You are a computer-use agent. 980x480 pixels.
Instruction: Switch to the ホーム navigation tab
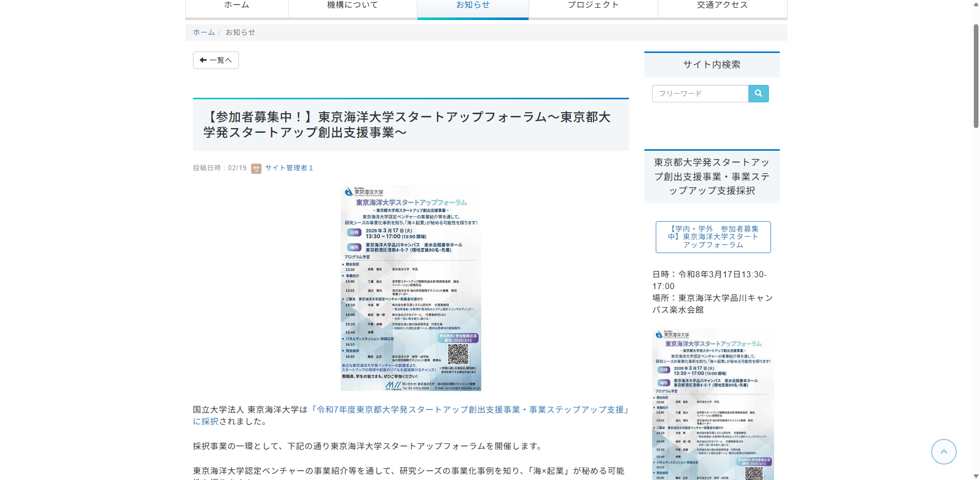pyautogui.click(x=236, y=5)
